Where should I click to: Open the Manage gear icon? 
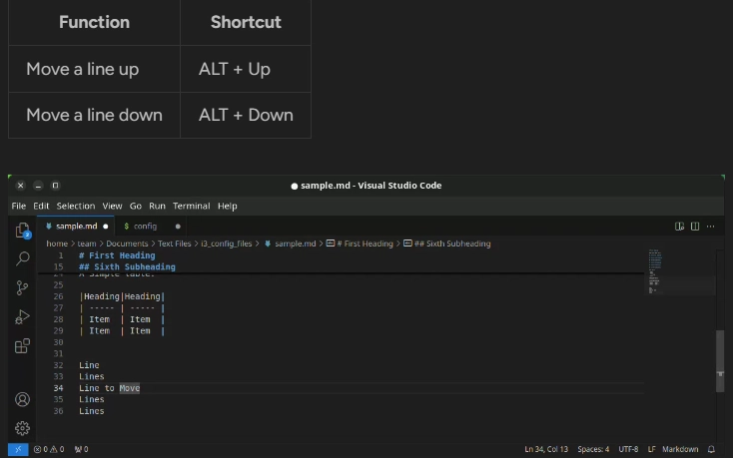click(x=22, y=428)
